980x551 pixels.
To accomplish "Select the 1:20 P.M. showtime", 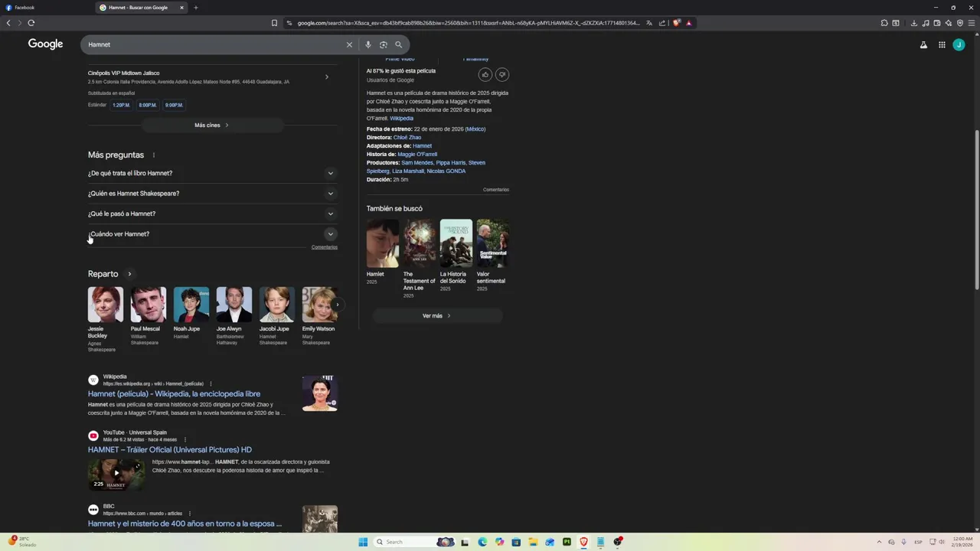I will coord(121,105).
